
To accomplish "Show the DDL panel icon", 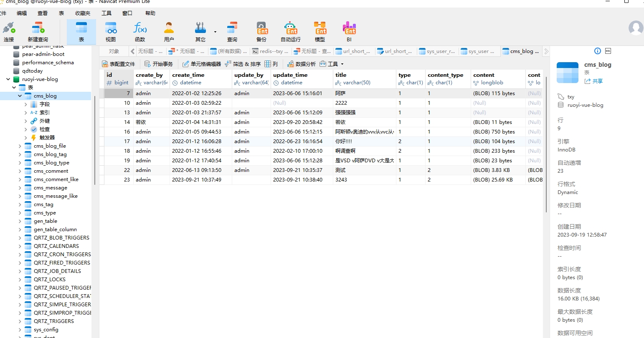I will [x=608, y=51].
